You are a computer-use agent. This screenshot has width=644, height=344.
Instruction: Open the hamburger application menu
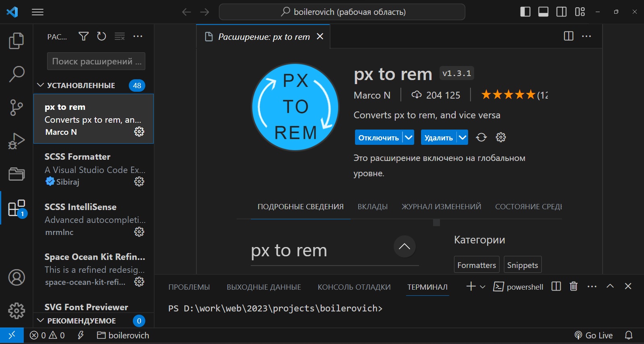(x=37, y=12)
